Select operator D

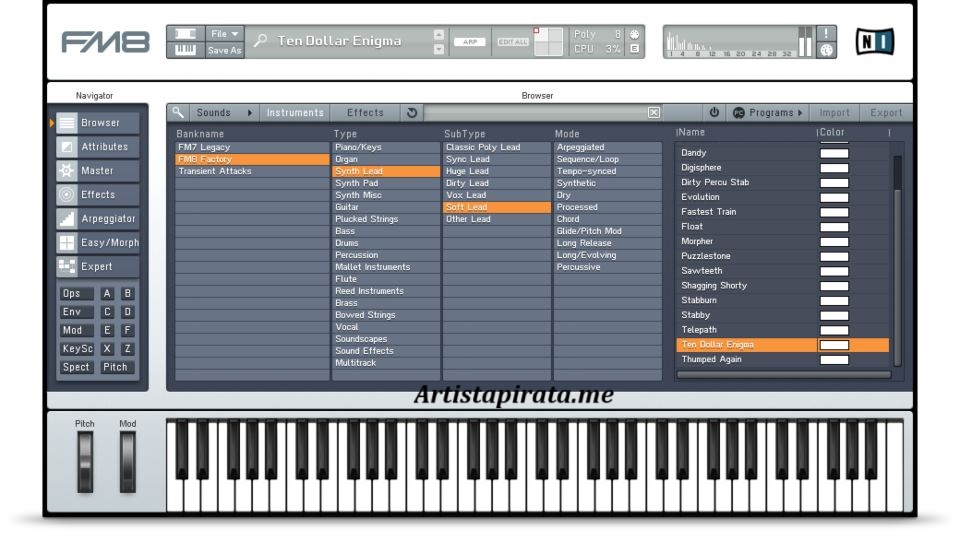pyautogui.click(x=127, y=312)
